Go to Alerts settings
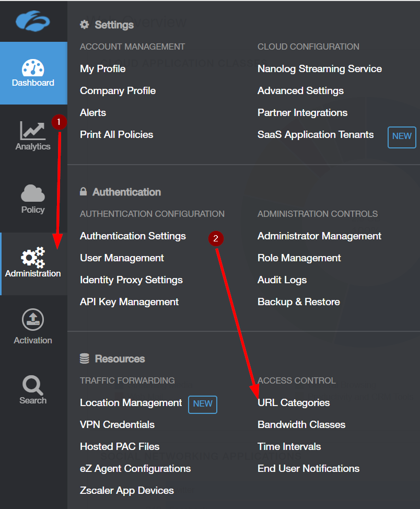The image size is (420, 509). [93, 113]
